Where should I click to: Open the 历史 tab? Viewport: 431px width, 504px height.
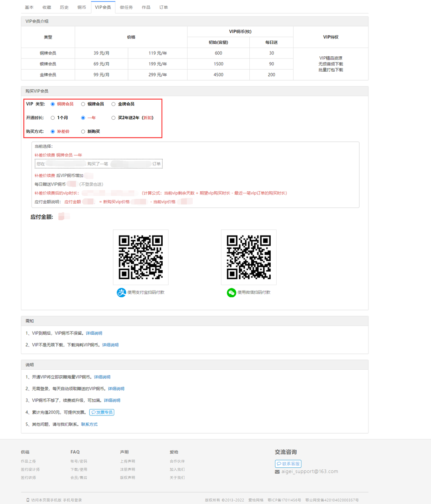pyautogui.click(x=64, y=7)
